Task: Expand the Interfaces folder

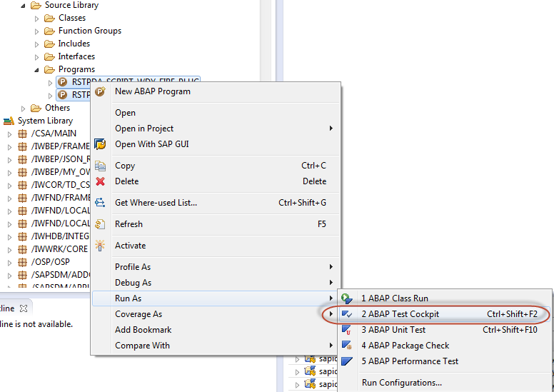Action: [x=36, y=57]
